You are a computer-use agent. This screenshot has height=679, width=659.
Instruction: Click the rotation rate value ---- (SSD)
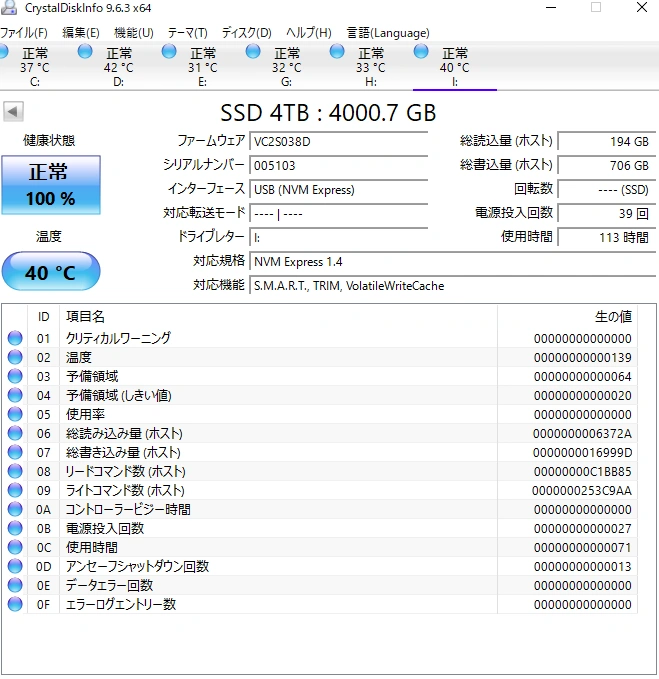coord(607,190)
